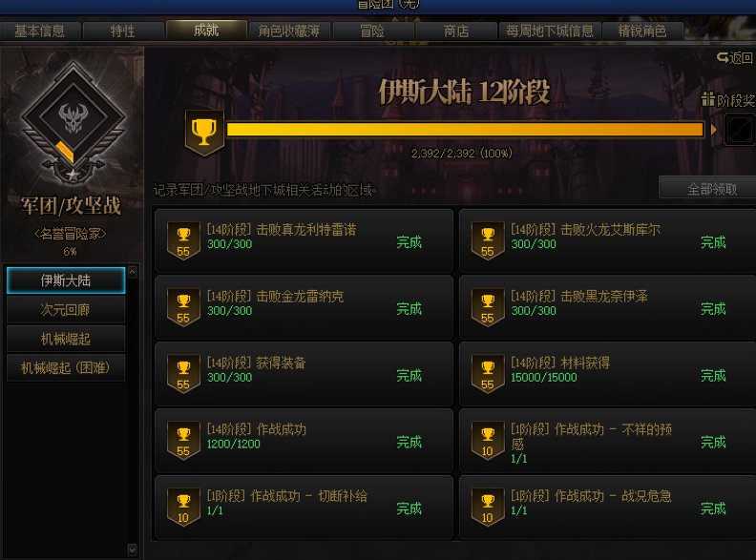Click the 全部领取 claim all button

tap(712, 189)
